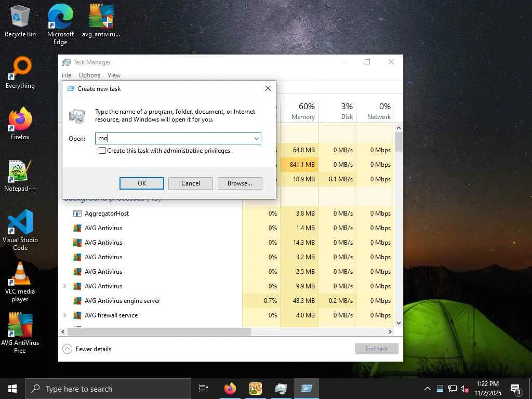Close the Create new task dialog
This screenshot has height=399, width=532.
268,88
